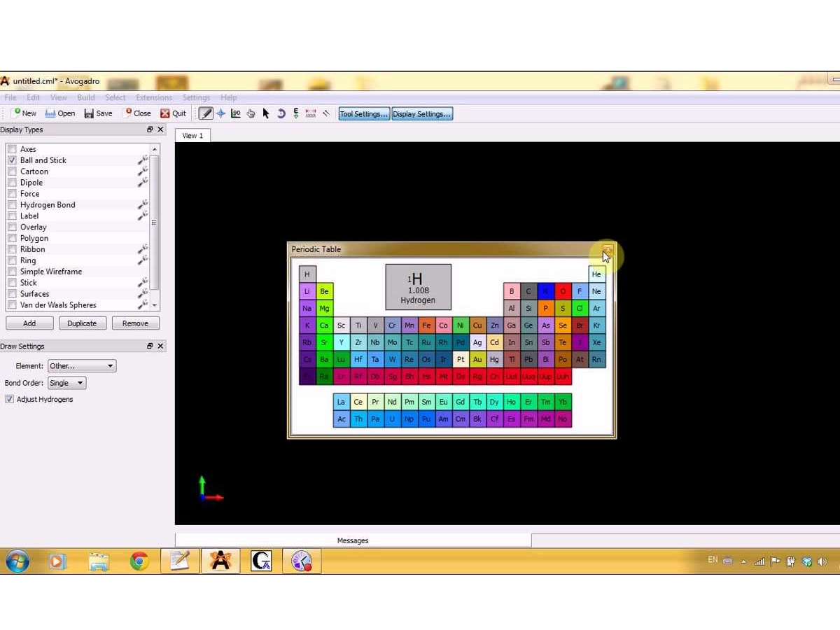
Task: Uncheck the Ball and Stick display
Action: click(12, 160)
